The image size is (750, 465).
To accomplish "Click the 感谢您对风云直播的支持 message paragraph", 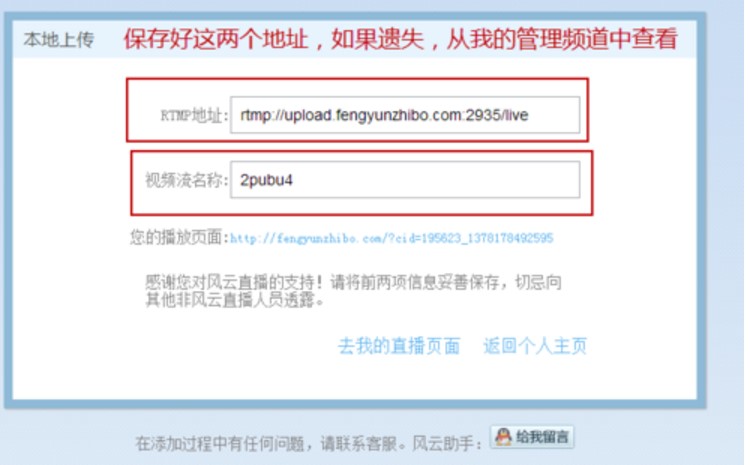I will (353, 291).
